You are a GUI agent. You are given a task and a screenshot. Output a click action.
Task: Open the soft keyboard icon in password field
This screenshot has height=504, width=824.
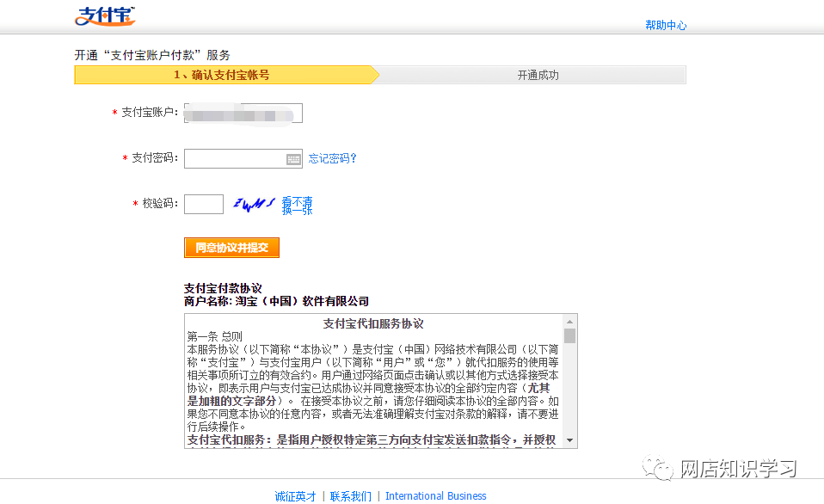[x=293, y=159]
